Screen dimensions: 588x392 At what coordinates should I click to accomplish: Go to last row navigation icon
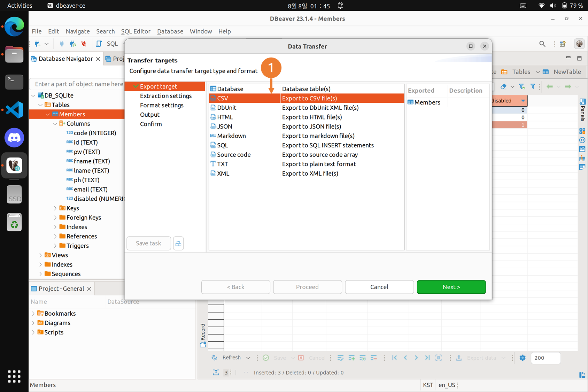(x=427, y=358)
